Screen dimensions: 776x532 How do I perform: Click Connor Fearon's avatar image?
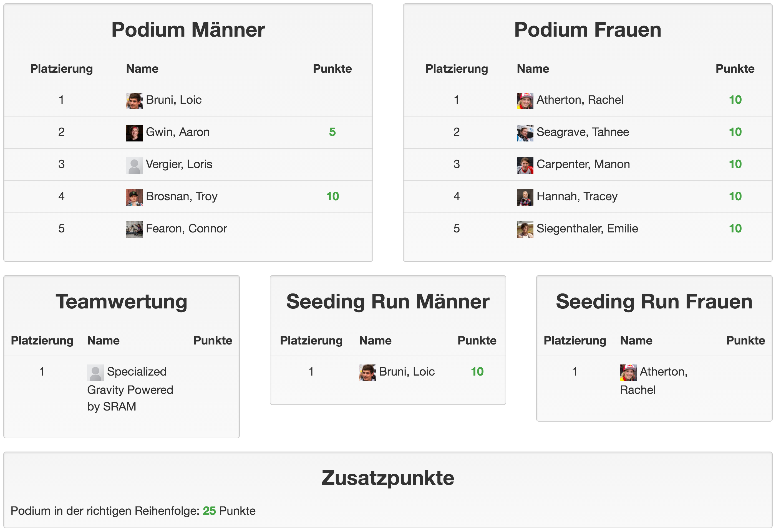(x=134, y=230)
